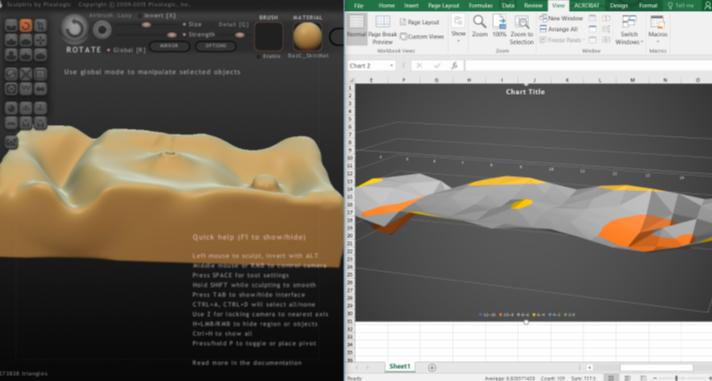Click Arrange All in Excel
This screenshot has height=381, width=712.
click(559, 29)
